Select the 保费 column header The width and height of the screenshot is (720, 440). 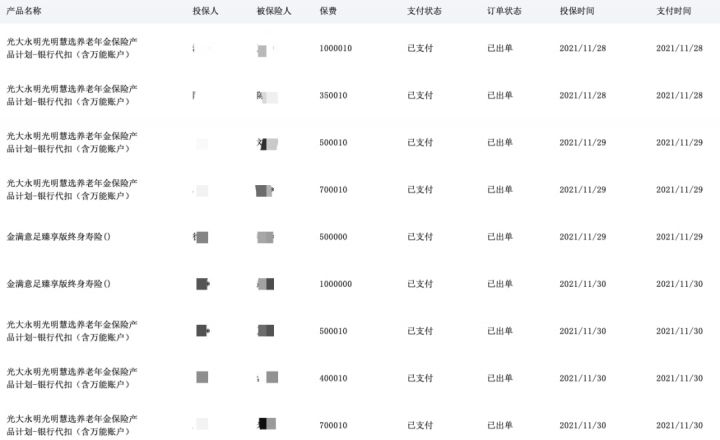click(x=328, y=10)
